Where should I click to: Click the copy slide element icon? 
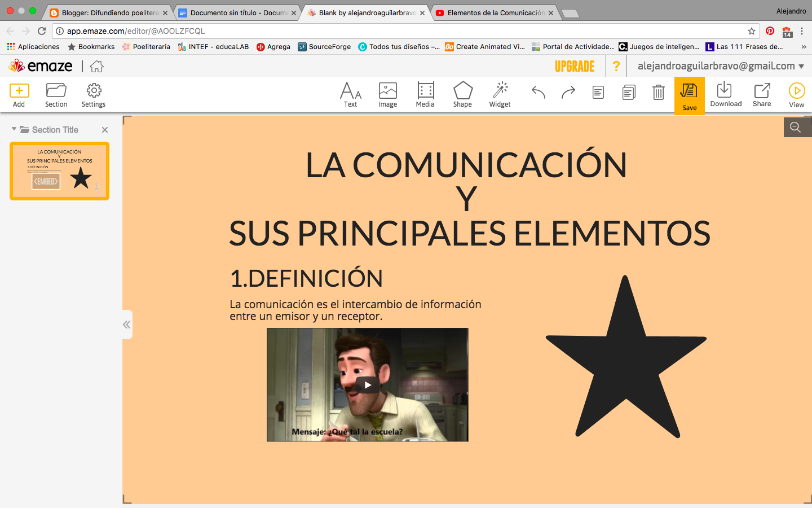[598, 92]
